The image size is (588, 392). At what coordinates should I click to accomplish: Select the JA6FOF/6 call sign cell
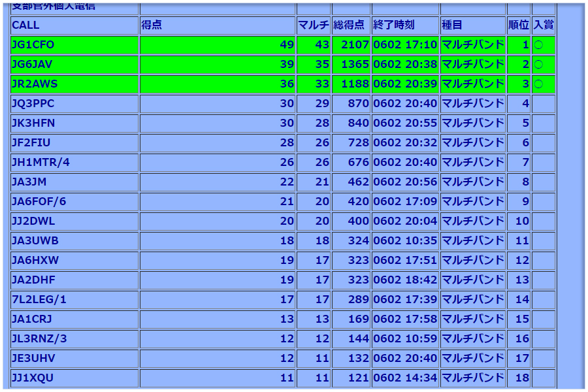point(74,202)
